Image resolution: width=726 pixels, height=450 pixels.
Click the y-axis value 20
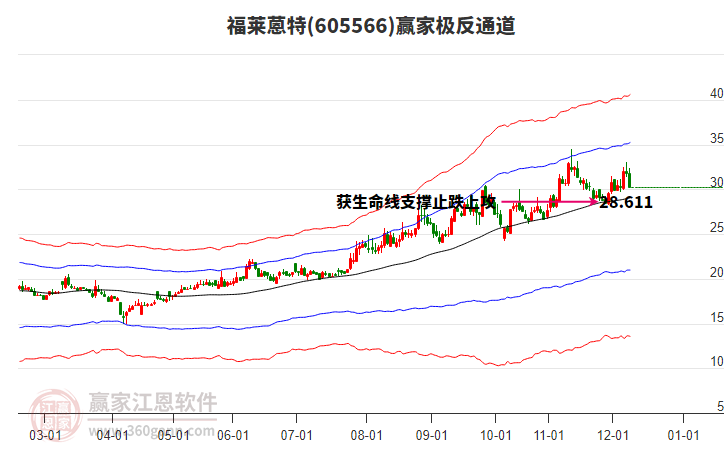coord(717,272)
